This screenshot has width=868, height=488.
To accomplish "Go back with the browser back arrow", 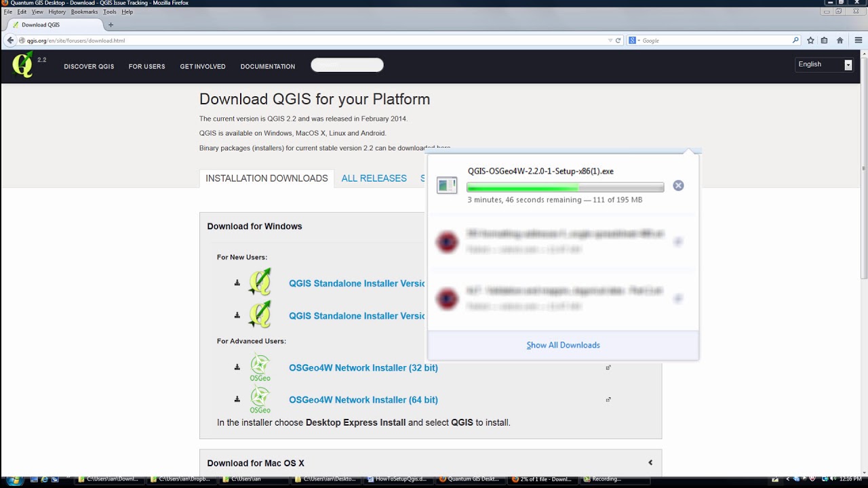I will point(10,41).
